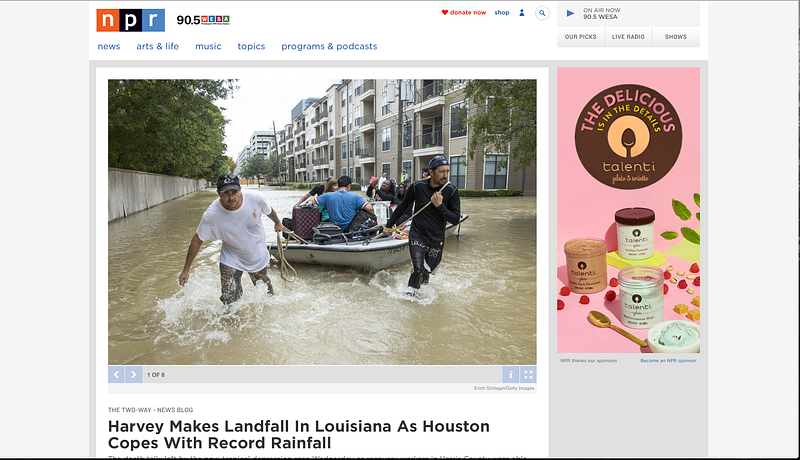Open programs & podcasts menu
The height and width of the screenshot is (460, 800).
[x=329, y=46]
